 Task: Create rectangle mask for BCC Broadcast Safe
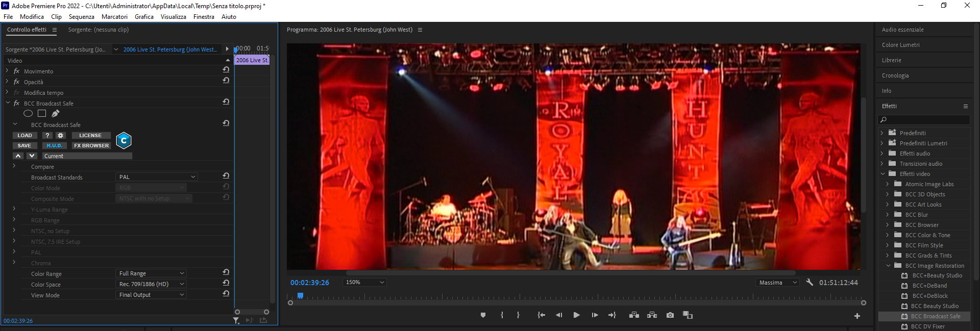tap(42, 113)
